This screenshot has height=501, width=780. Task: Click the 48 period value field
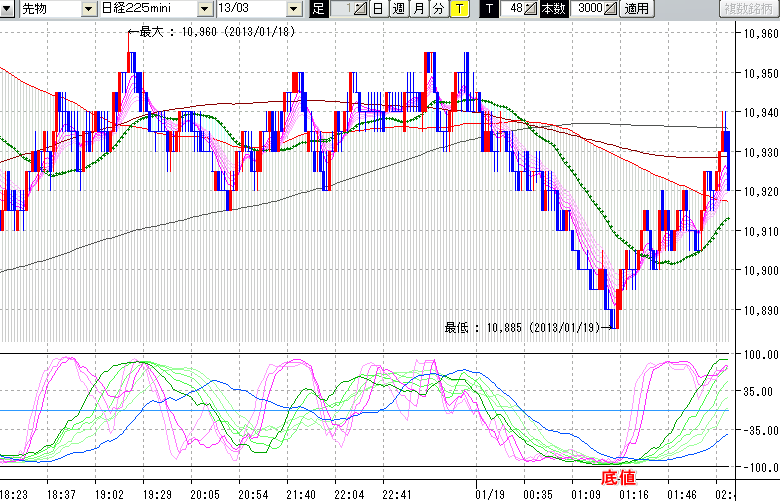(514, 9)
